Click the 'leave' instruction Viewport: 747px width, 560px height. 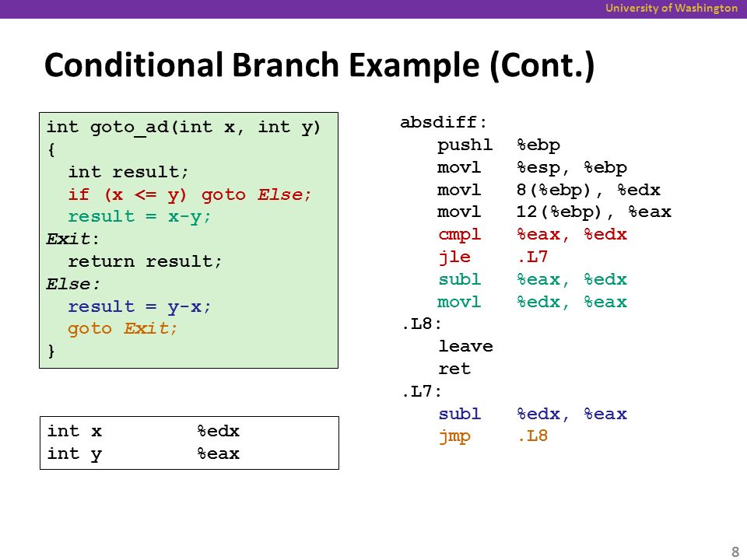(x=465, y=346)
